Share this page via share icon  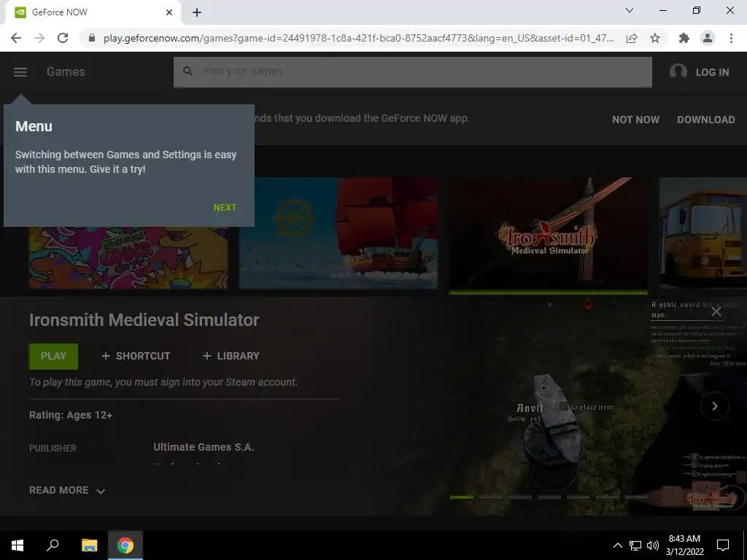tap(632, 38)
